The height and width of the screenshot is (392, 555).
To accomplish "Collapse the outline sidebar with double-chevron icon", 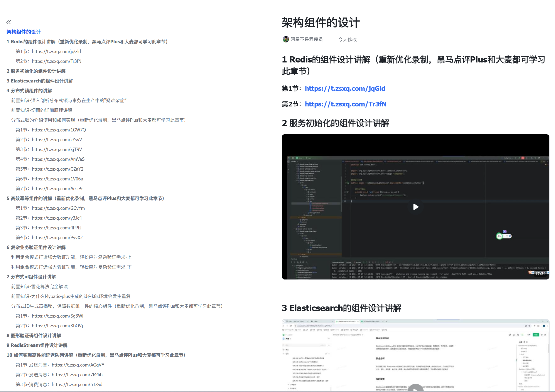I will (8, 22).
